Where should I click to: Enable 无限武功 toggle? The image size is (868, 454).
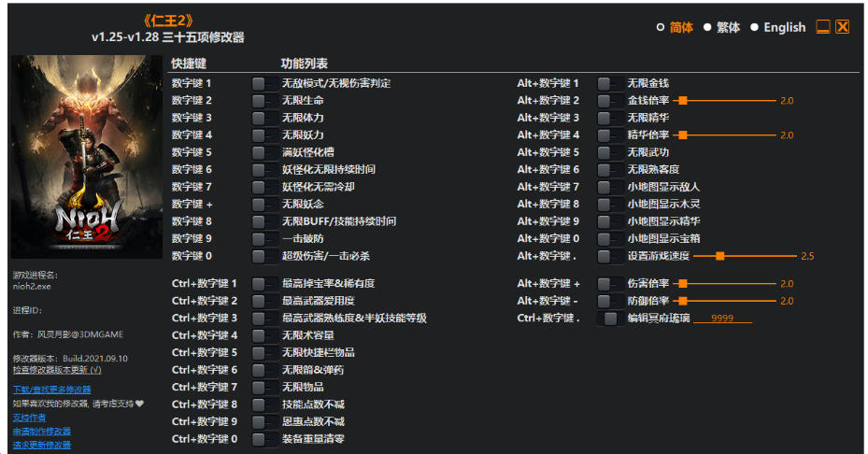(610, 152)
